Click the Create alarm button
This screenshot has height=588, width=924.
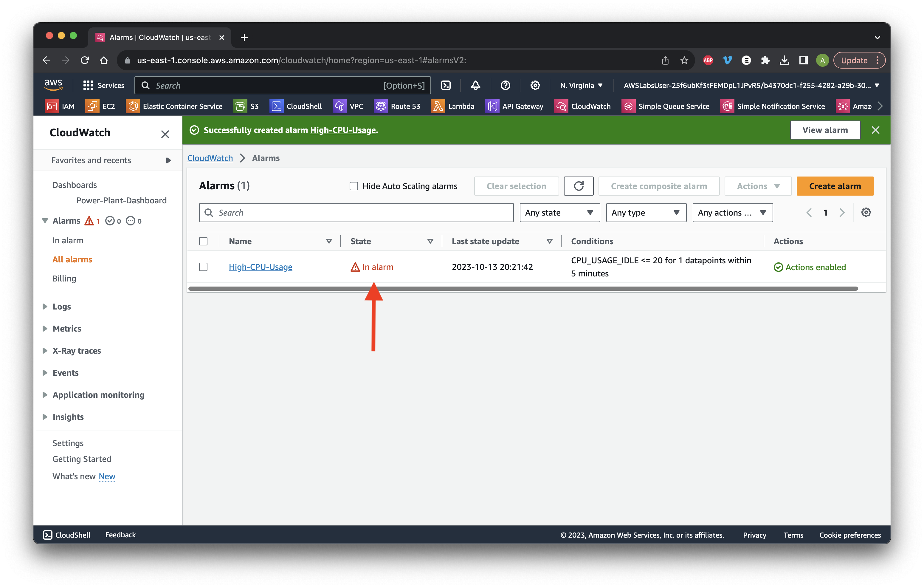point(835,186)
